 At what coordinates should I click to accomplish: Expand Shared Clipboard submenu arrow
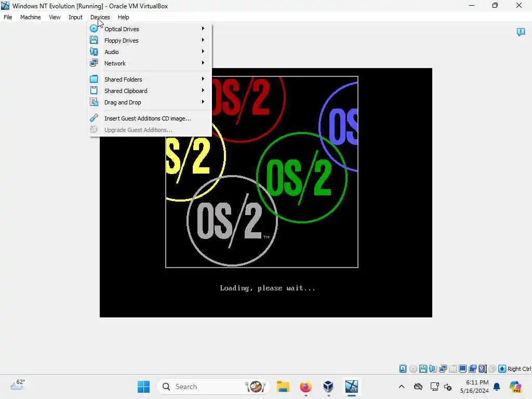click(203, 90)
